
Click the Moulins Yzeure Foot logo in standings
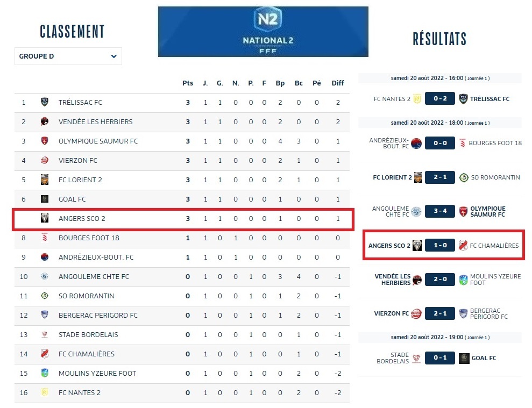[45, 373]
